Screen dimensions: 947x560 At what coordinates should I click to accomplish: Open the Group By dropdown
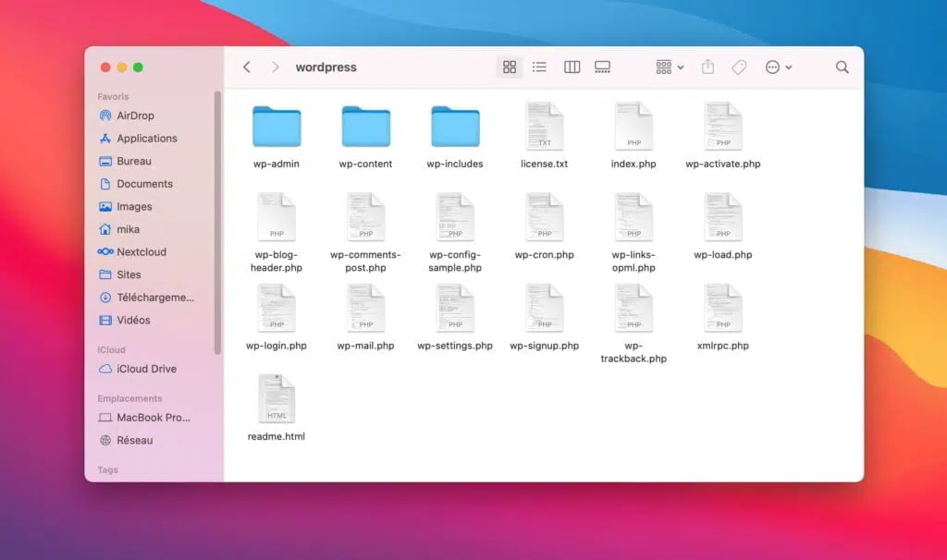pyautogui.click(x=670, y=67)
